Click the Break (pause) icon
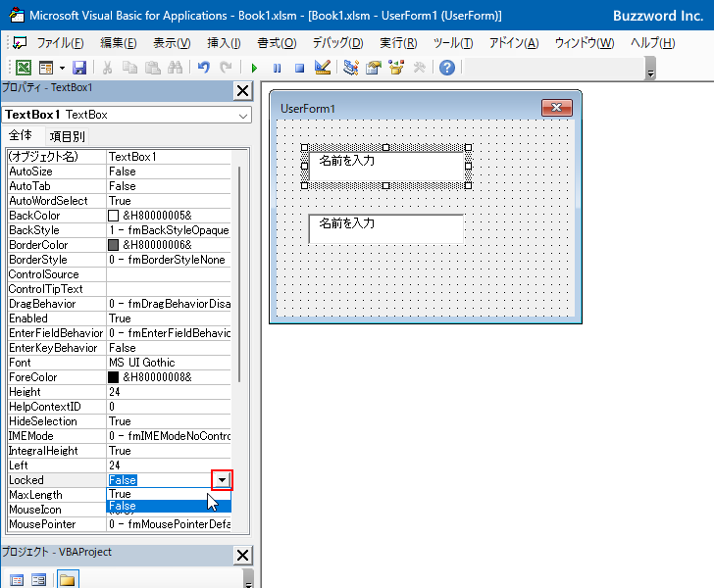The height and width of the screenshot is (588, 714). click(277, 69)
